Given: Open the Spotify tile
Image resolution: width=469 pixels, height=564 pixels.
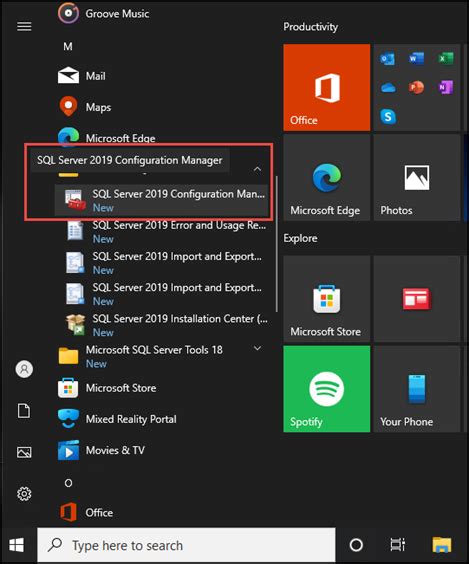Looking at the screenshot, I should (327, 389).
